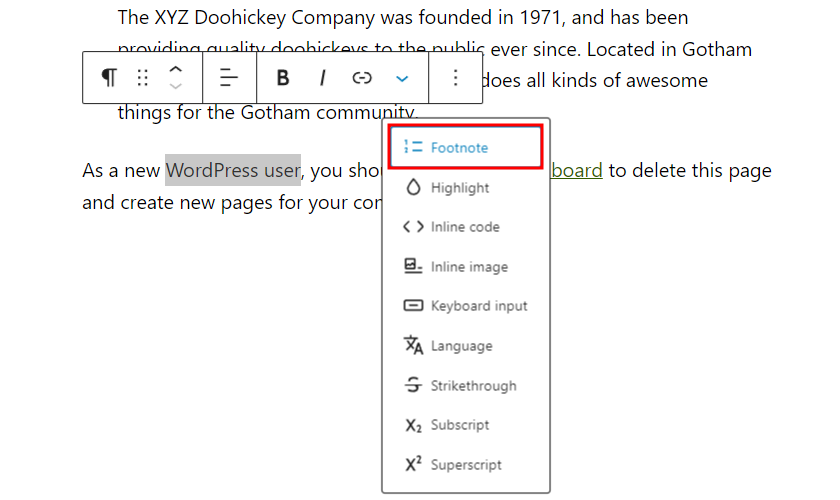Click the sentence starting 'The XYZ Doohickey Company'

(x=403, y=18)
